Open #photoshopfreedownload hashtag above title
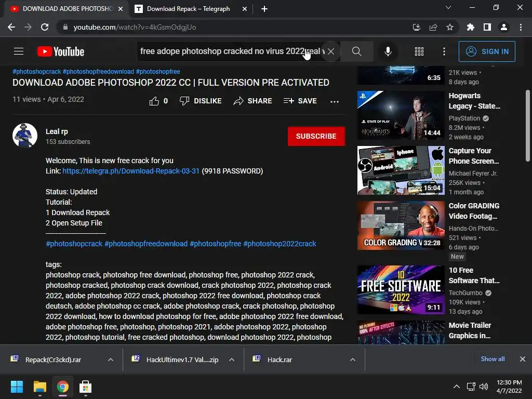The height and width of the screenshot is (399, 532). click(98, 72)
